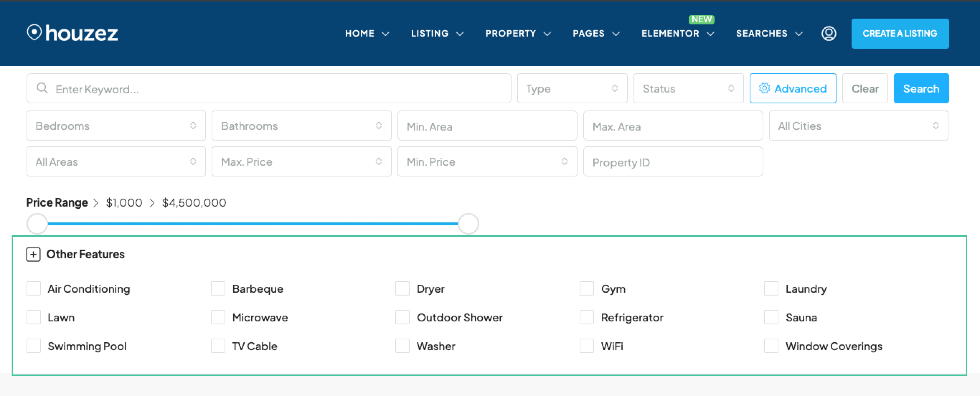Open the SEARCHES menu
Screen dimensions: 980x396
(769, 33)
